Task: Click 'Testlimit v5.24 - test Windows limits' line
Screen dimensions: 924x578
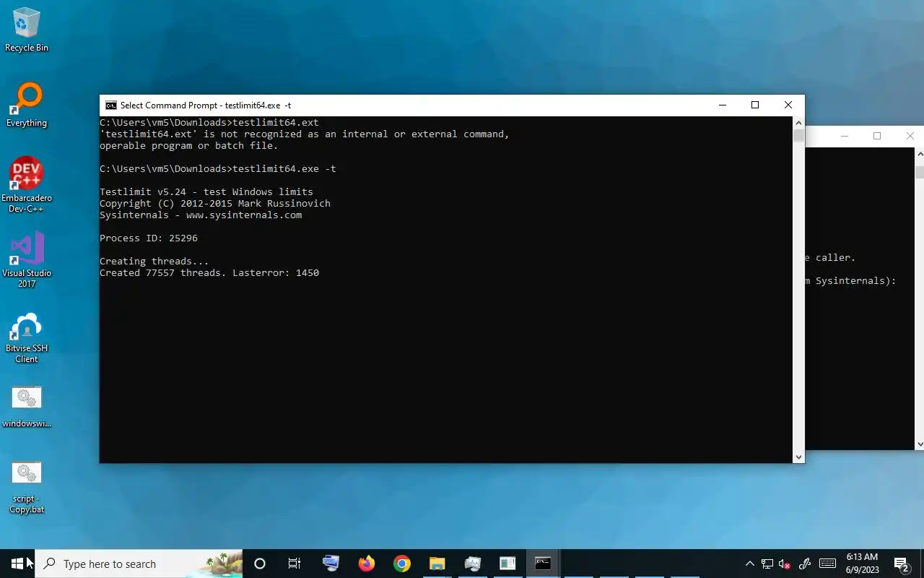Action: click(206, 192)
